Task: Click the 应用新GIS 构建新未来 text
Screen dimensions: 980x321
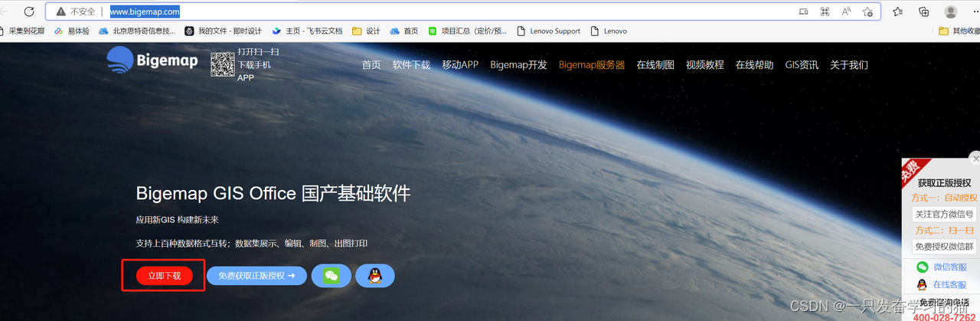Action: pyautogui.click(x=177, y=220)
